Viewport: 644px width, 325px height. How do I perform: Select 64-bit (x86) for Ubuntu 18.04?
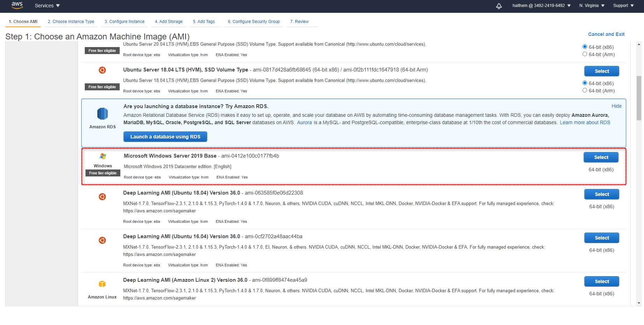tap(585, 83)
